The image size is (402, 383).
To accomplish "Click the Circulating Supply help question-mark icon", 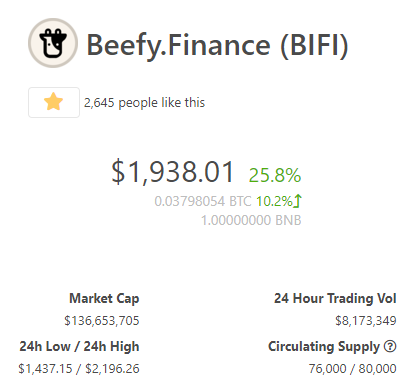I will coord(390,346).
